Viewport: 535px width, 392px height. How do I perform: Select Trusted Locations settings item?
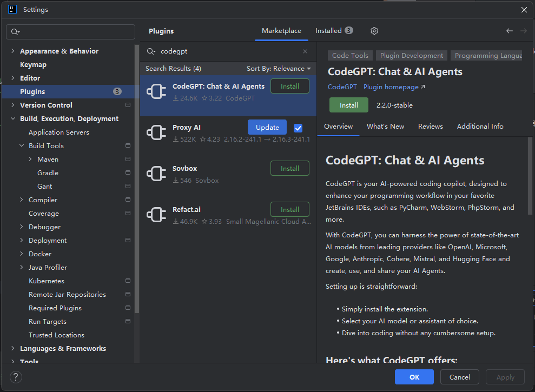(x=56, y=335)
